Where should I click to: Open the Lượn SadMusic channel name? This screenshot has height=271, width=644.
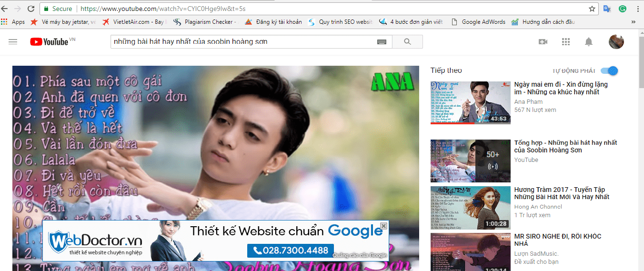[x=536, y=253]
